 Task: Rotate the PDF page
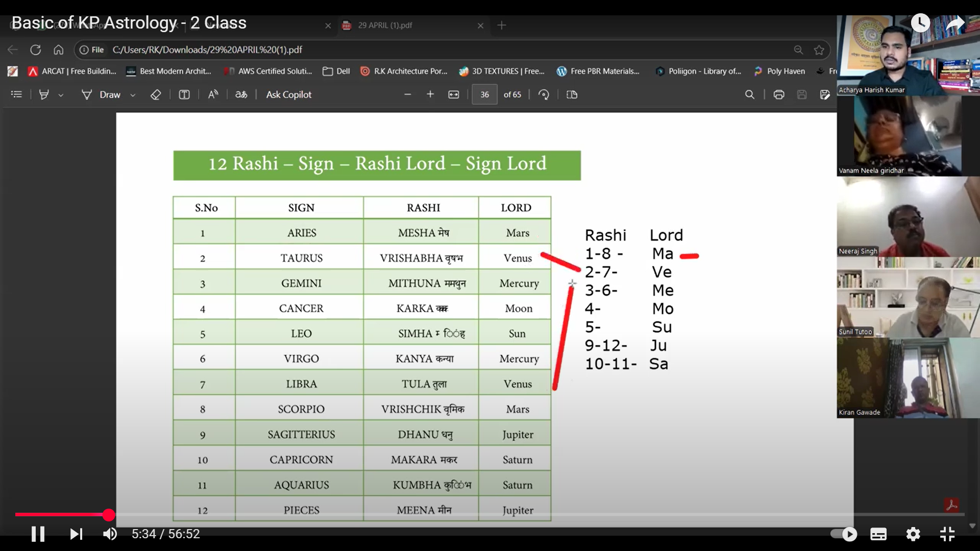[544, 94]
